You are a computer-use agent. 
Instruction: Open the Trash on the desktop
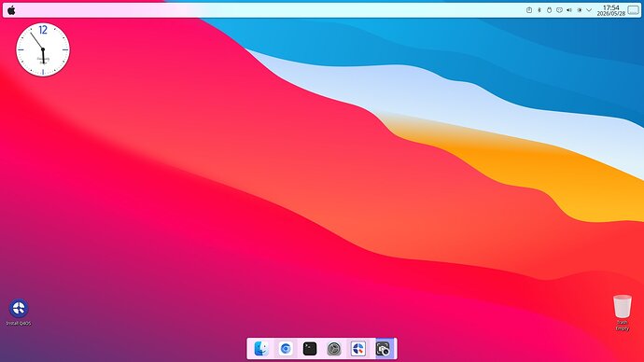tap(623, 313)
